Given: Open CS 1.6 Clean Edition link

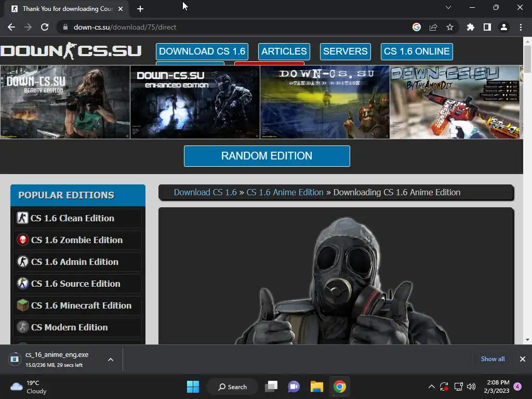Looking at the screenshot, I should (x=77, y=218).
